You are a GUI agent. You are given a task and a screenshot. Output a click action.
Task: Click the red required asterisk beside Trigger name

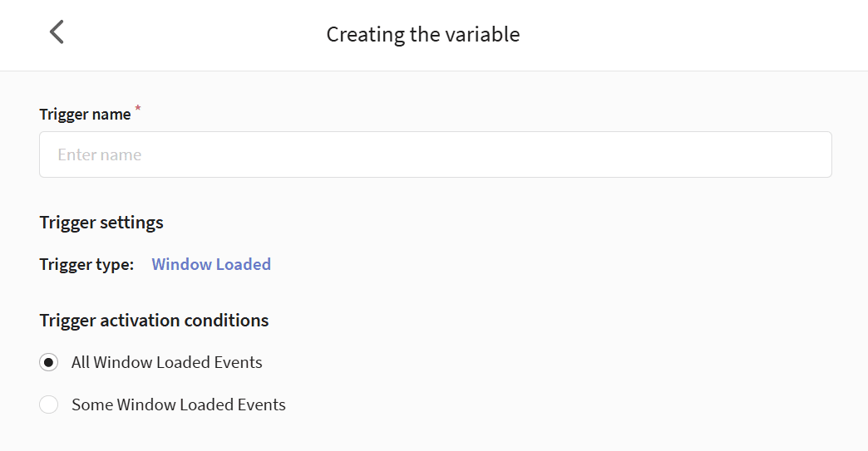click(x=138, y=108)
